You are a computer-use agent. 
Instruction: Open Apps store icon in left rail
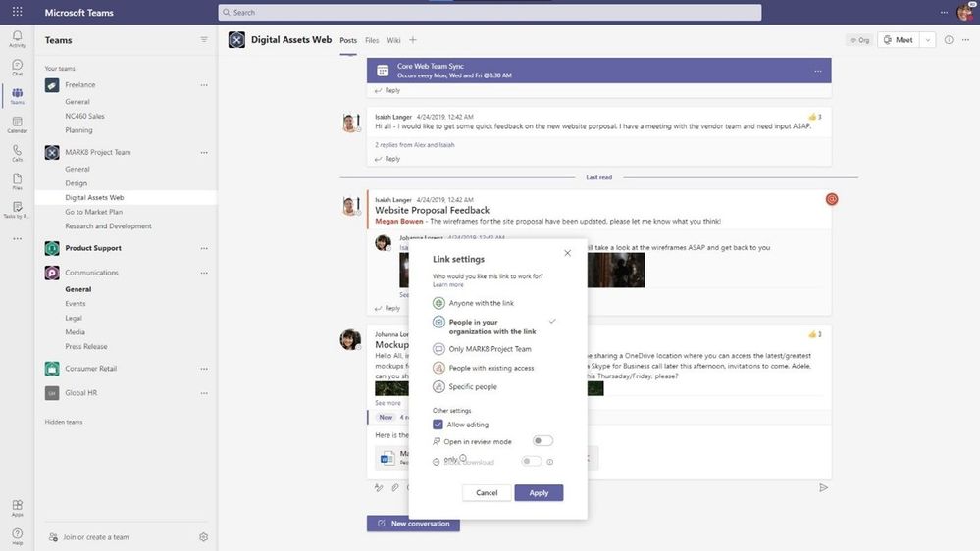coord(17,507)
